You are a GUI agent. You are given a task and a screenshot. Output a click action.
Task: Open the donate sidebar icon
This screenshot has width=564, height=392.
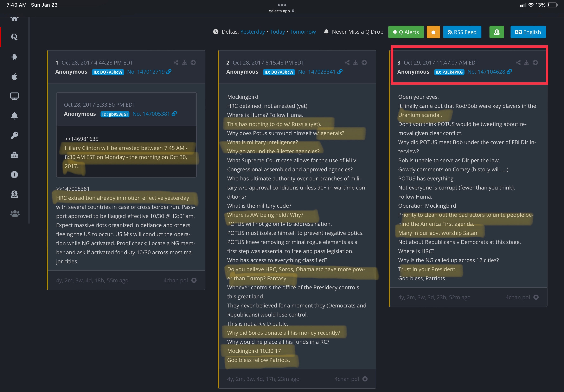(14, 194)
